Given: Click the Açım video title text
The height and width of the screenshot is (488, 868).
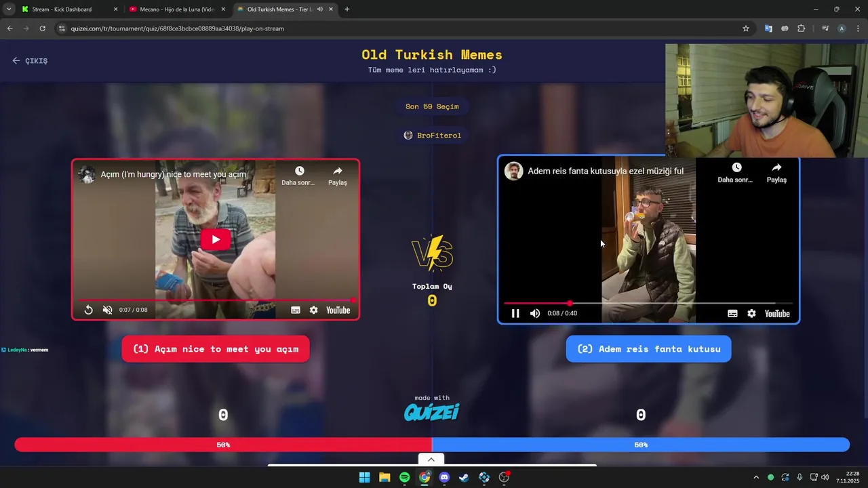Looking at the screenshot, I should (174, 174).
